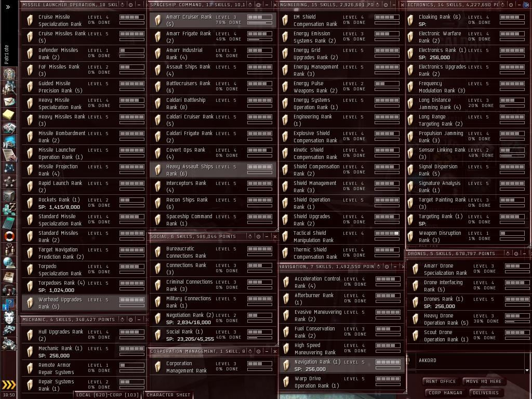Select Navigation Rank (1) skill row
The width and height of the screenshot is (532, 399).
pyautogui.click(x=342, y=365)
